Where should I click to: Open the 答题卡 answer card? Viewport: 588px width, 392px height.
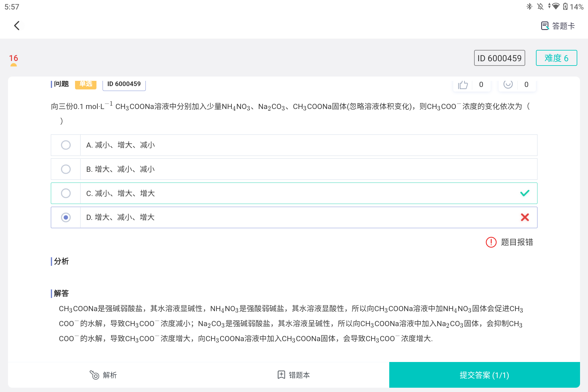click(x=558, y=26)
